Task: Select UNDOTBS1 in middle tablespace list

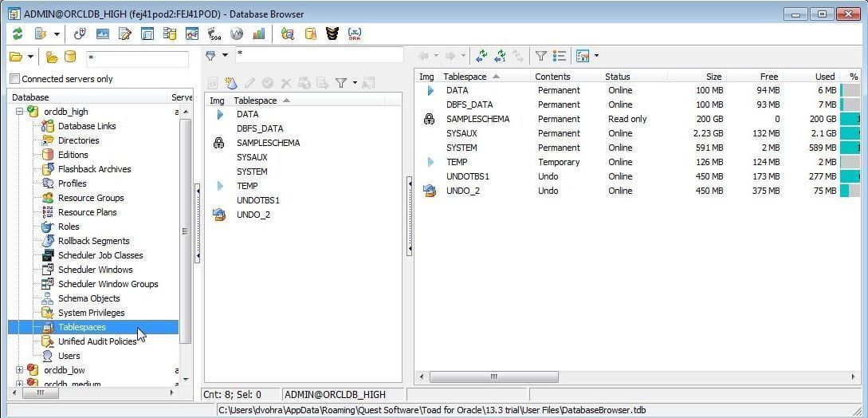Action: tap(258, 200)
